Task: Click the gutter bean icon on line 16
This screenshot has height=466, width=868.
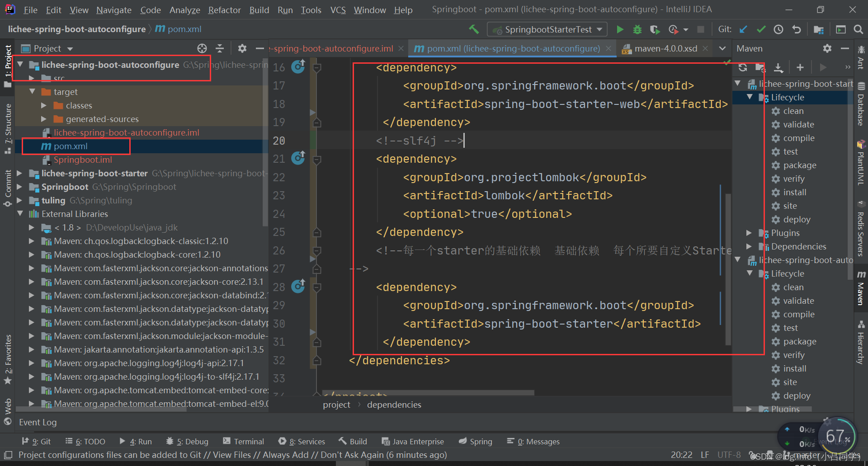Action: 298,67
